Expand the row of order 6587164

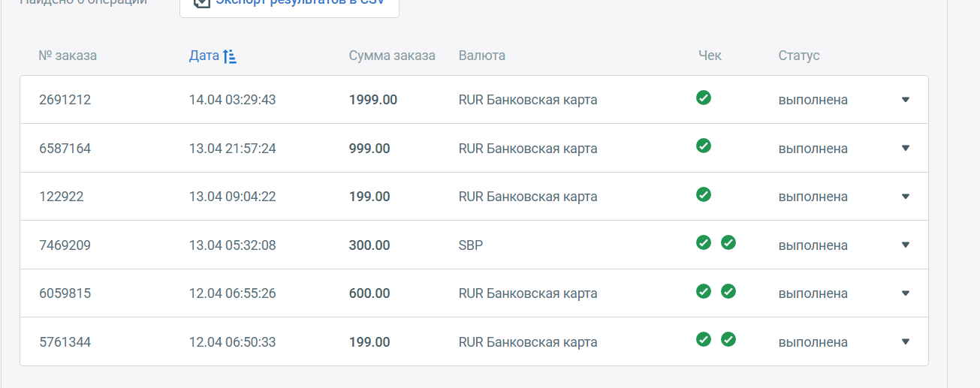click(906, 148)
